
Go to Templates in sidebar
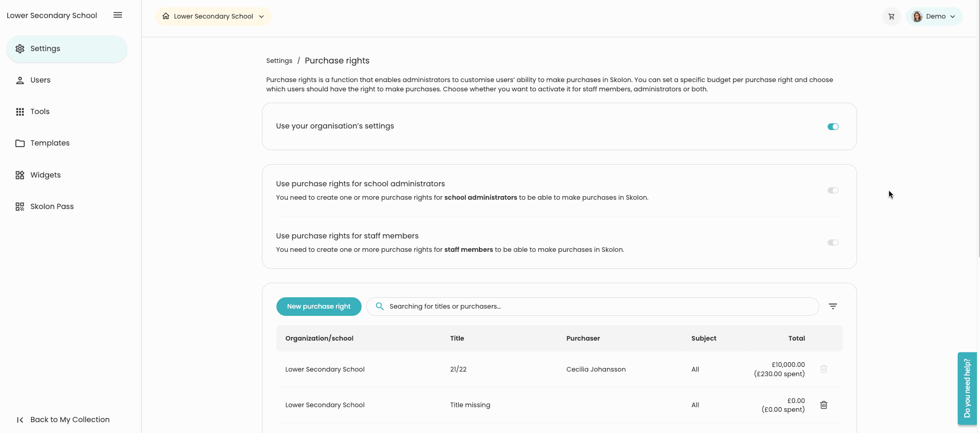click(50, 143)
